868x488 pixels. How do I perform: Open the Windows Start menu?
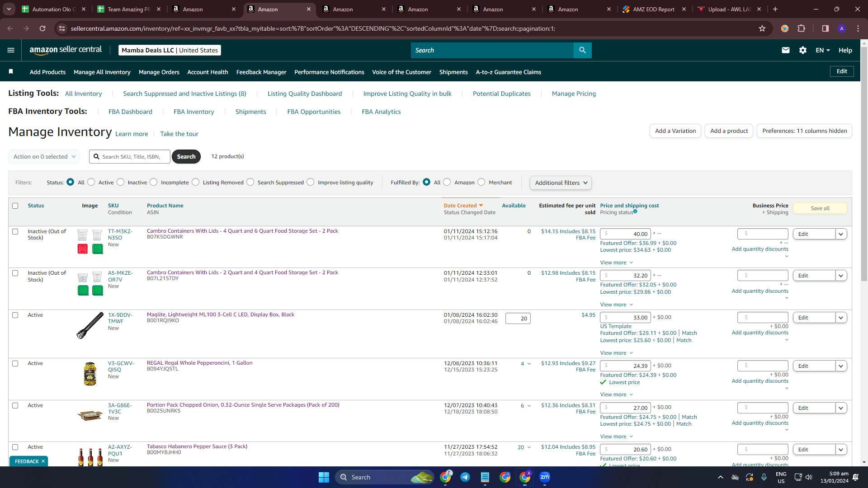(x=324, y=477)
